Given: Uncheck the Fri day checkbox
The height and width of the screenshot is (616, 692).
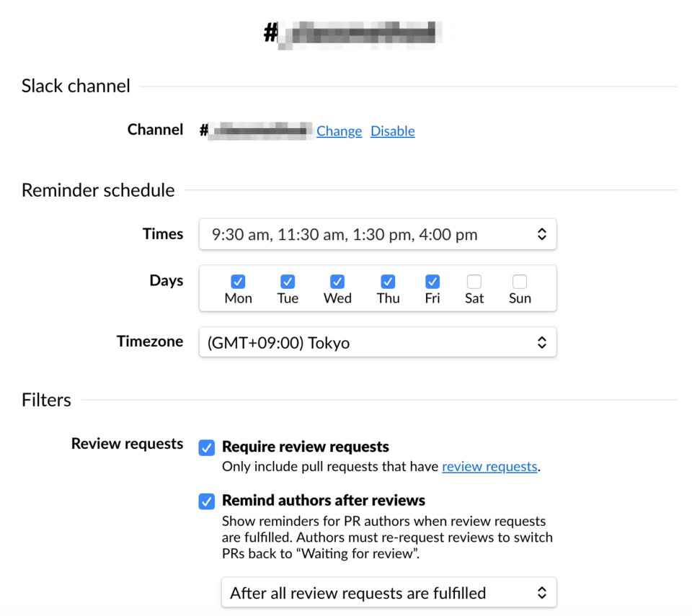Looking at the screenshot, I should (x=432, y=282).
